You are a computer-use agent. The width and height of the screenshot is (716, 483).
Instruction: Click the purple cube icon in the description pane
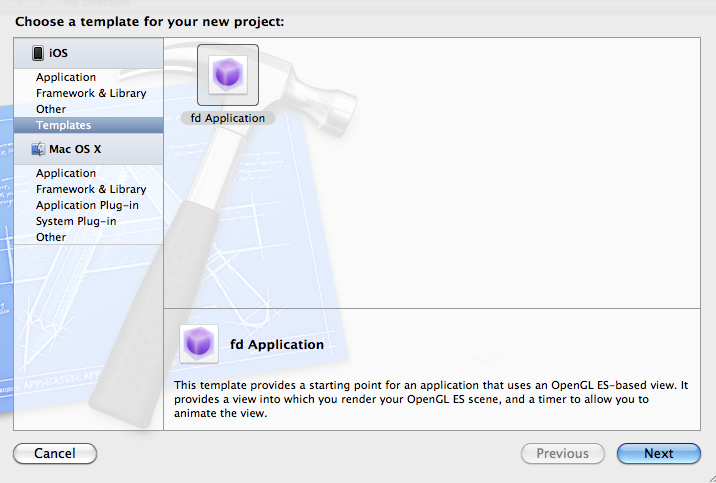click(x=198, y=343)
